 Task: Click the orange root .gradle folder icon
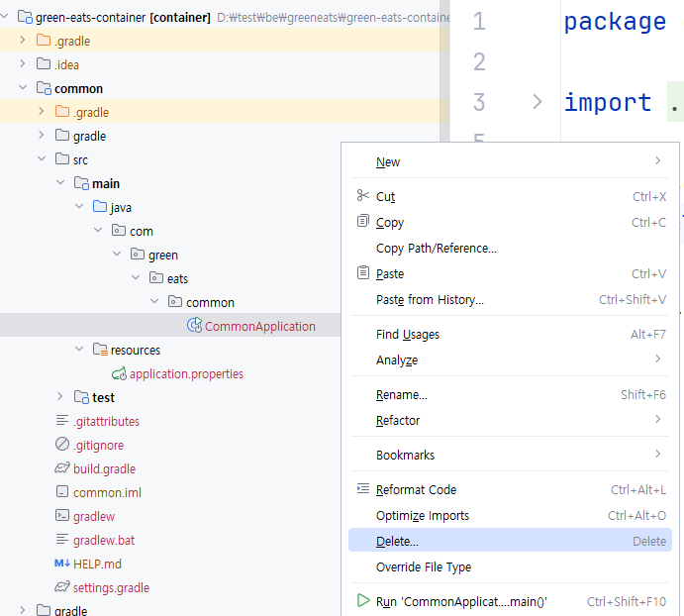coord(44,41)
